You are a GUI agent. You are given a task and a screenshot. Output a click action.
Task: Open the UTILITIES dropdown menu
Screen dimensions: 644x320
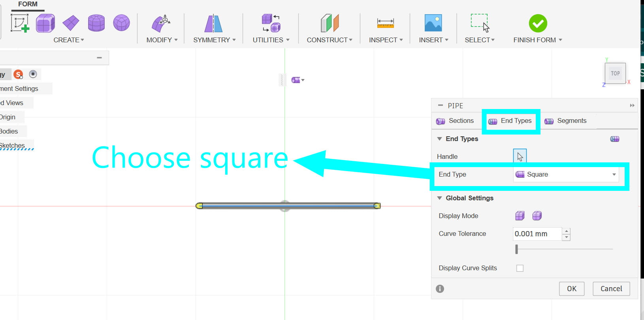[271, 40]
